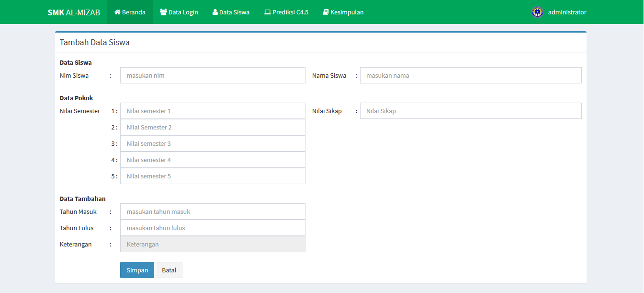Click the book icon of Kesimpulan

coord(326,12)
